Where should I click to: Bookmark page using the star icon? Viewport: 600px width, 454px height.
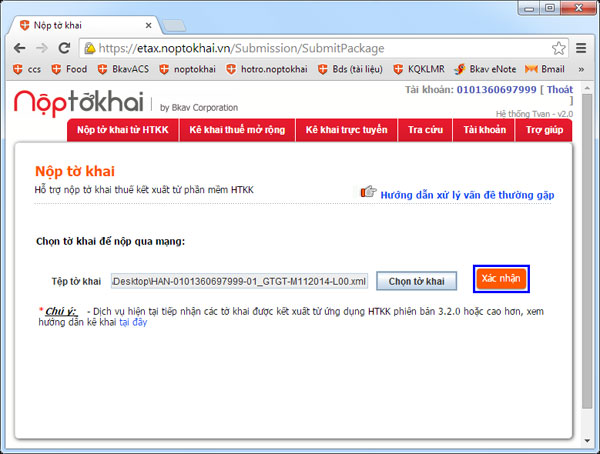coord(558,48)
